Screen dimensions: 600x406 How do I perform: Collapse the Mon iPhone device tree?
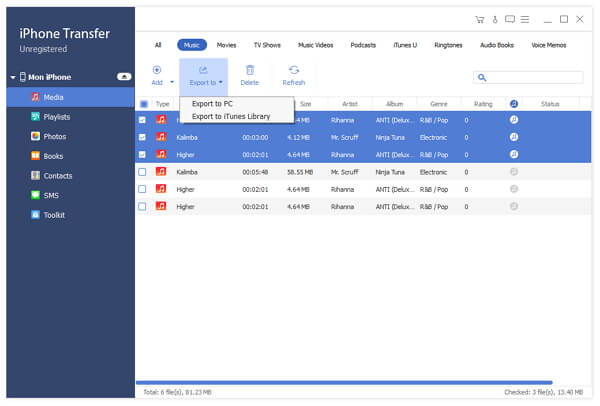pyautogui.click(x=12, y=77)
